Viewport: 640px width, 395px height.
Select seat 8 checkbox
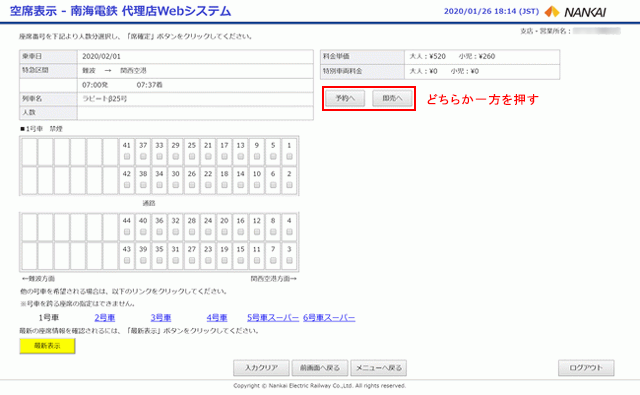coord(273,232)
